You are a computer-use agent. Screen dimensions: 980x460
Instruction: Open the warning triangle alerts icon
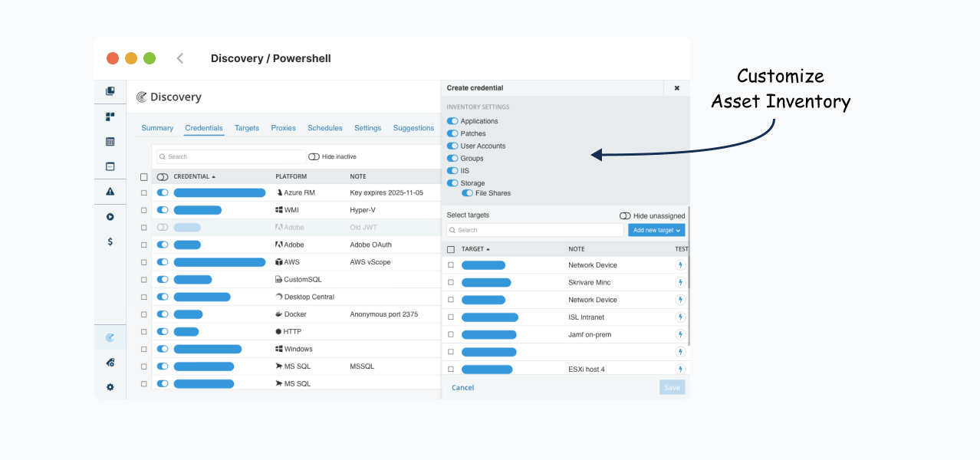tap(110, 192)
